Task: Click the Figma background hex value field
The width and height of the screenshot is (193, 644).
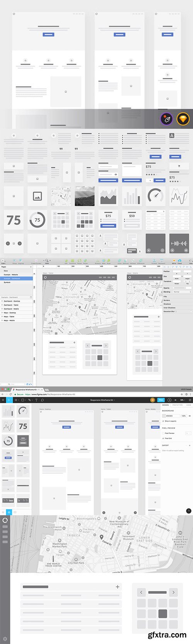Action: (x=173, y=416)
